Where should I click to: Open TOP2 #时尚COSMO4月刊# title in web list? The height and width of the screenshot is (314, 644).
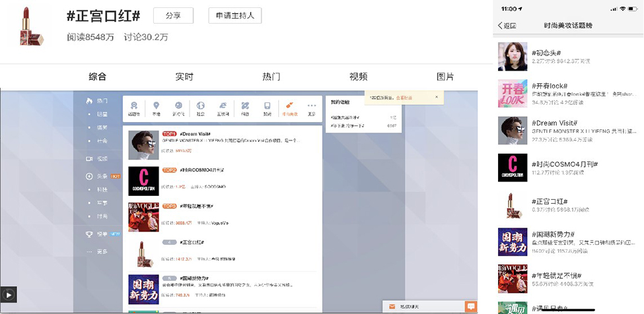202,170
